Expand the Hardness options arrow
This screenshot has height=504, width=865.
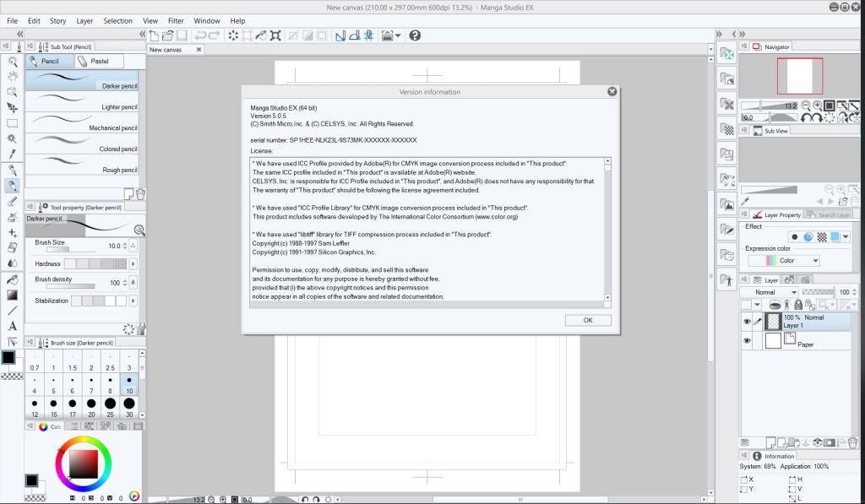coord(133,263)
